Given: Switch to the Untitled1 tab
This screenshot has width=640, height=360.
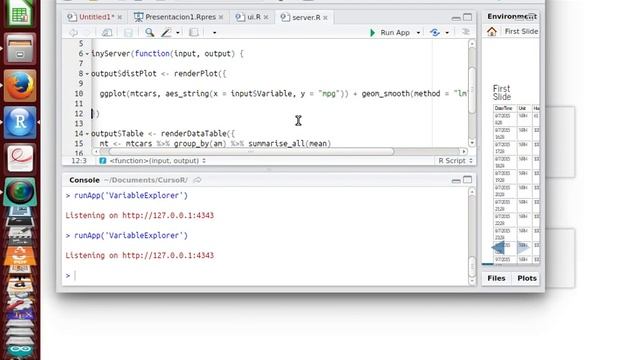Looking at the screenshot, I should 96,17.
